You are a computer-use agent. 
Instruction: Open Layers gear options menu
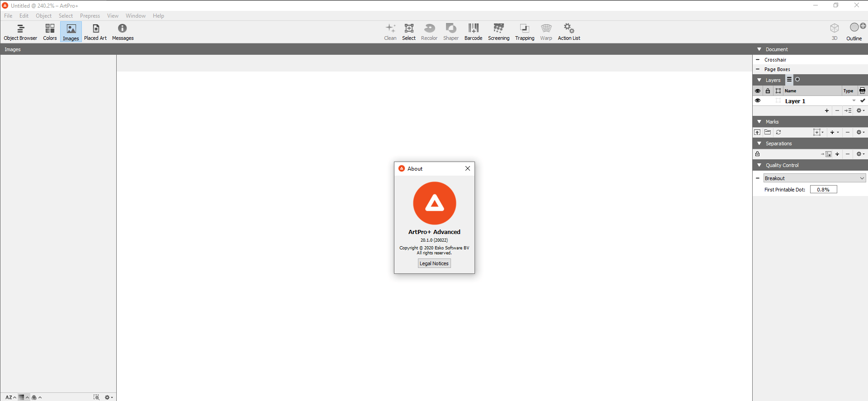pyautogui.click(x=860, y=111)
